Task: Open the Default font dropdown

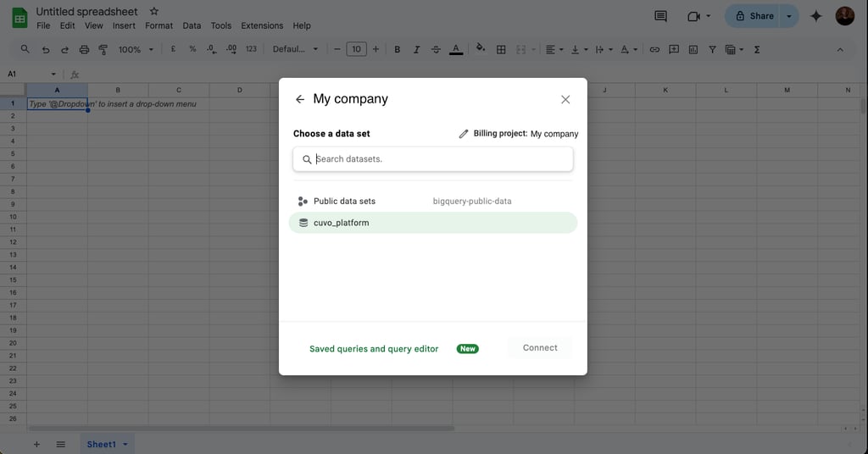Action: pos(295,49)
